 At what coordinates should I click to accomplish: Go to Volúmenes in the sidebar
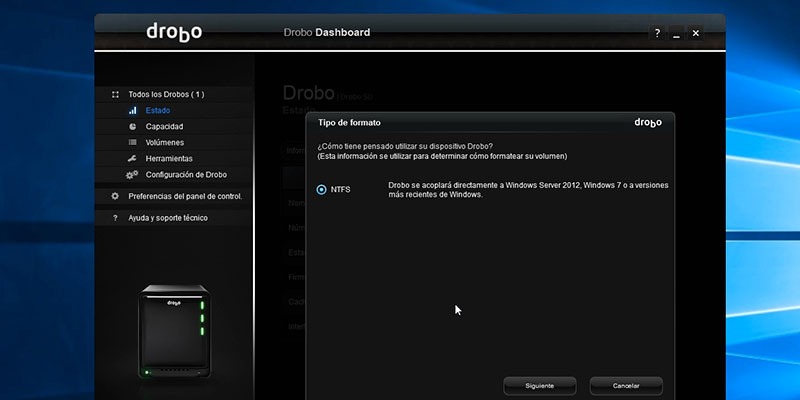click(x=165, y=142)
